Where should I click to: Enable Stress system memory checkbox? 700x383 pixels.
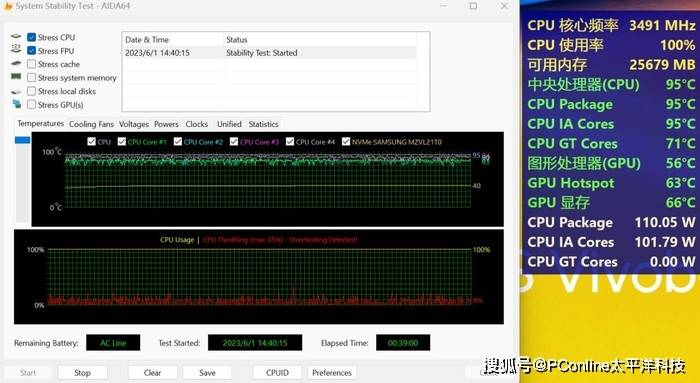[31, 78]
